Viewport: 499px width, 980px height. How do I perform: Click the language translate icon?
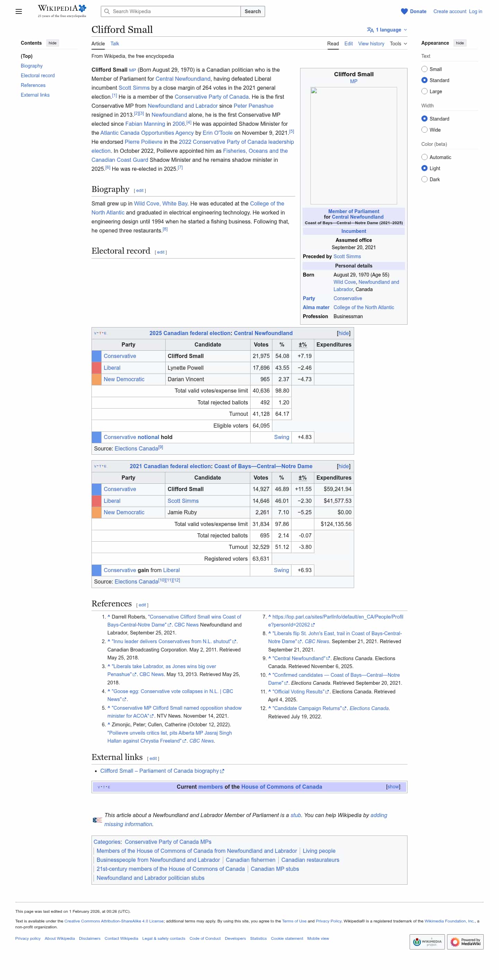click(x=370, y=30)
